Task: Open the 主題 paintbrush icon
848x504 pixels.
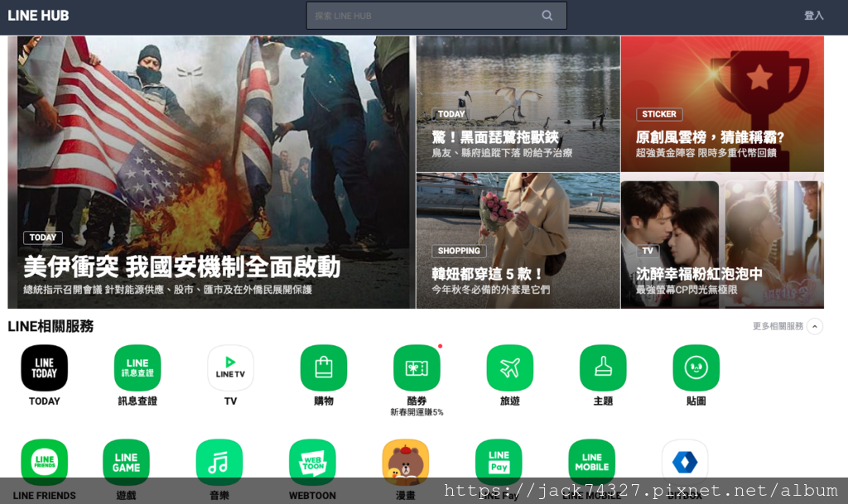Action: click(x=603, y=368)
